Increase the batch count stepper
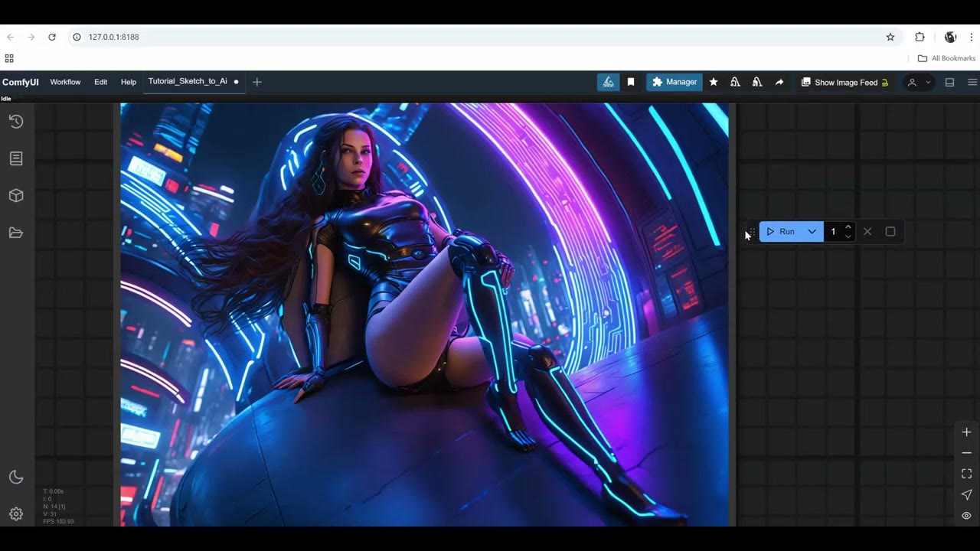The width and height of the screenshot is (980, 551). tap(848, 227)
